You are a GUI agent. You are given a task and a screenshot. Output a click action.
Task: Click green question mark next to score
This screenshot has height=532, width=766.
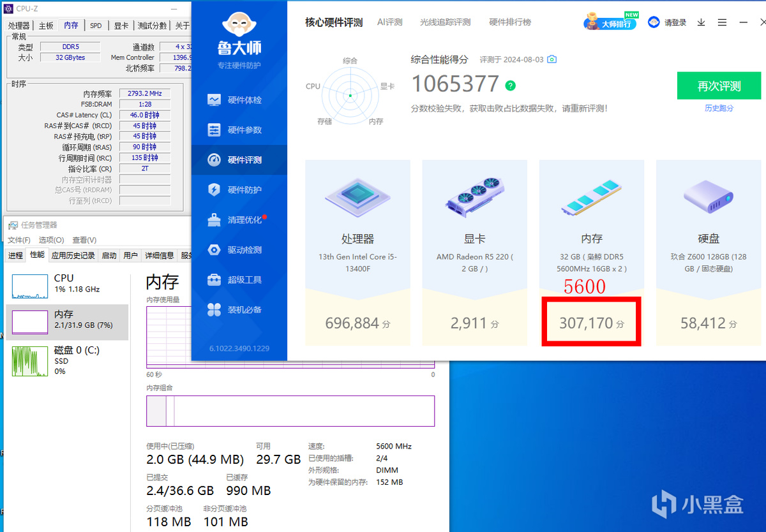coord(510,85)
